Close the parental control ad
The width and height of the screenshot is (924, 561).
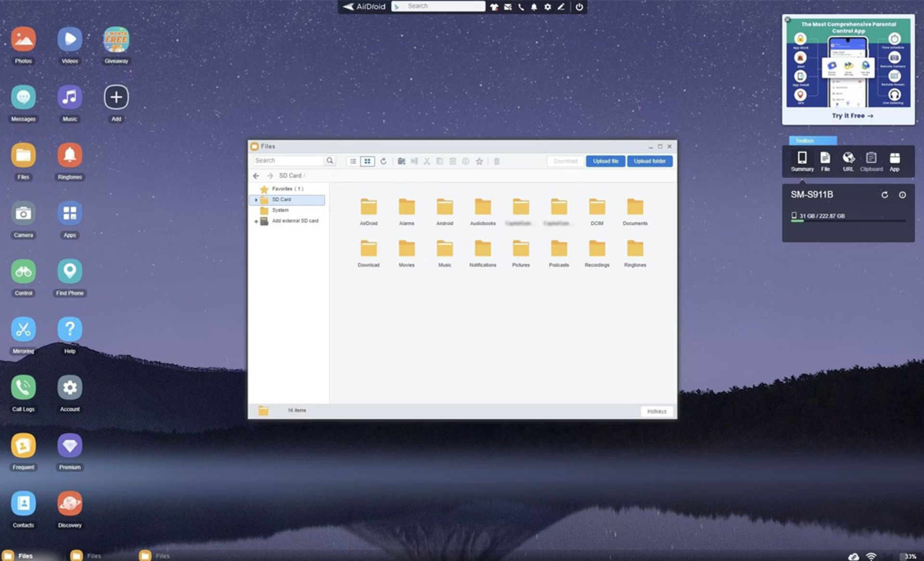tap(787, 20)
